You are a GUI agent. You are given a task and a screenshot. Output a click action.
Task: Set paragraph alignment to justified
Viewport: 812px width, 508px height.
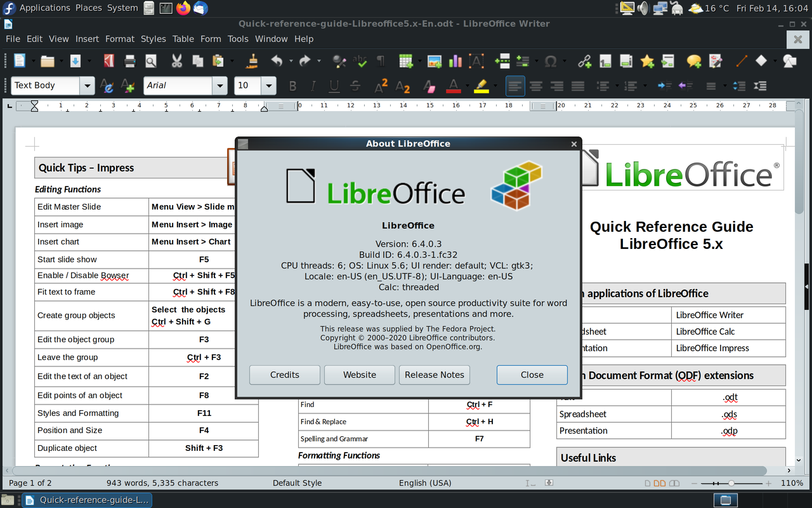coord(578,86)
